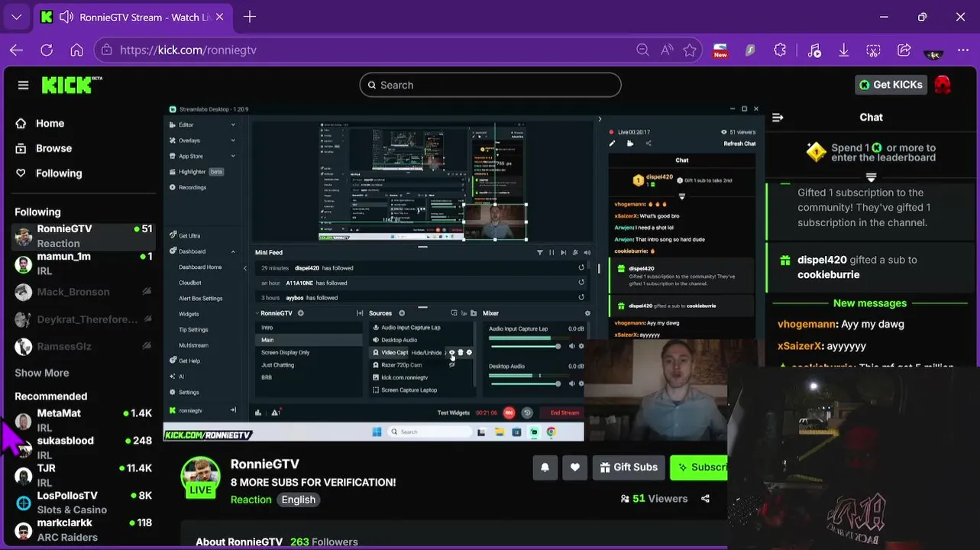This screenshot has height=550, width=980.
Task: Open the browser home page icon
Action: 76,50
